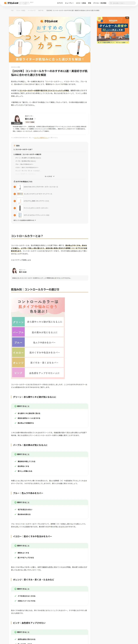This screenshot has width=138, height=644.
Task: Expand the table of contents with もっとみる
Action: (x=50, y=176)
